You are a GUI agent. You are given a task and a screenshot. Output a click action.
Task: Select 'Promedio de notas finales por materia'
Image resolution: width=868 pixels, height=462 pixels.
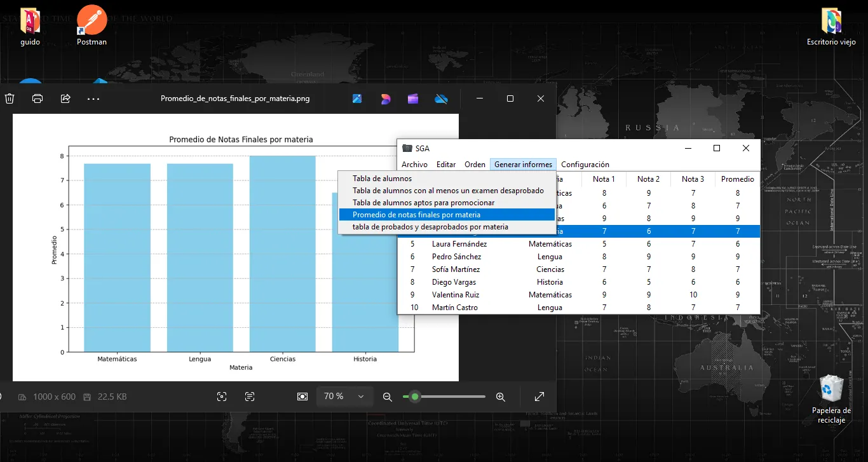pos(416,215)
